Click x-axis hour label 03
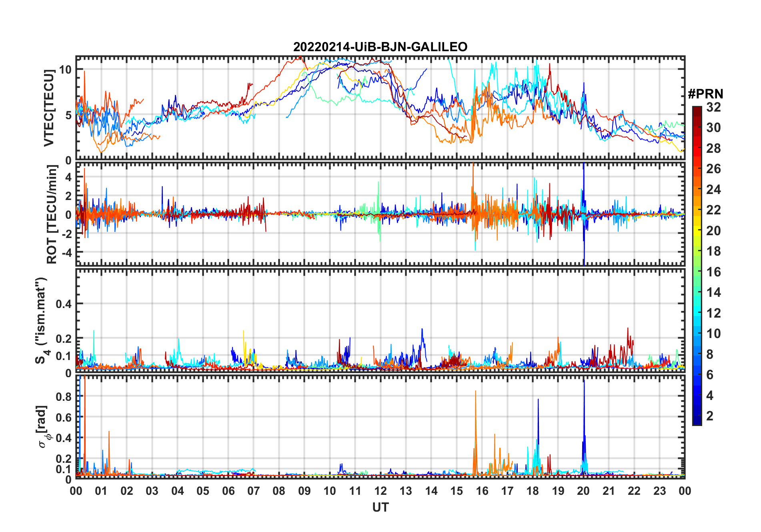 pyautogui.click(x=152, y=491)
